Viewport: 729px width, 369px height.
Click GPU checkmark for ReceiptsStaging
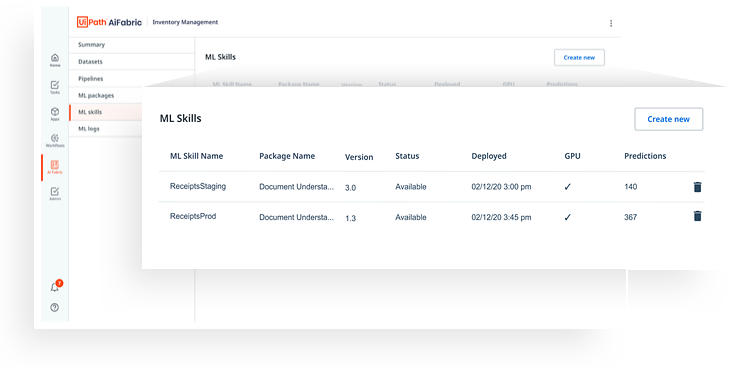coord(568,187)
